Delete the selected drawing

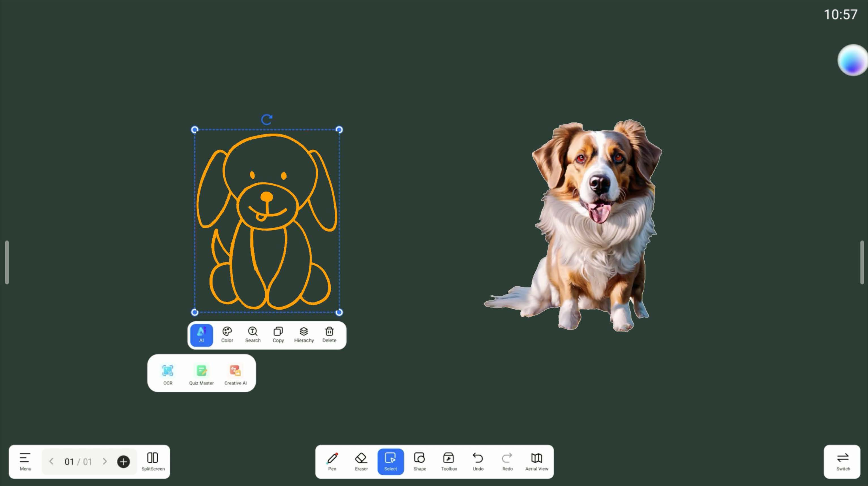click(x=329, y=335)
